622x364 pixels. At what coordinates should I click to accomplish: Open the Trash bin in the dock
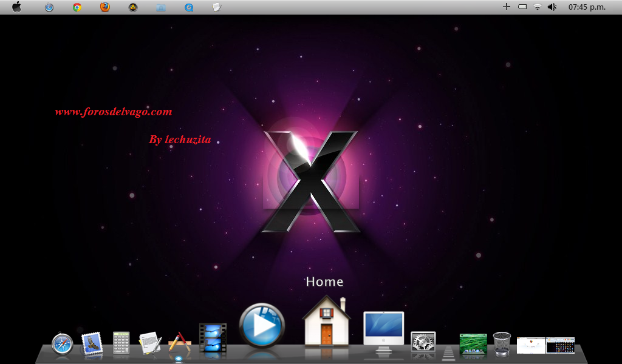[x=502, y=344]
